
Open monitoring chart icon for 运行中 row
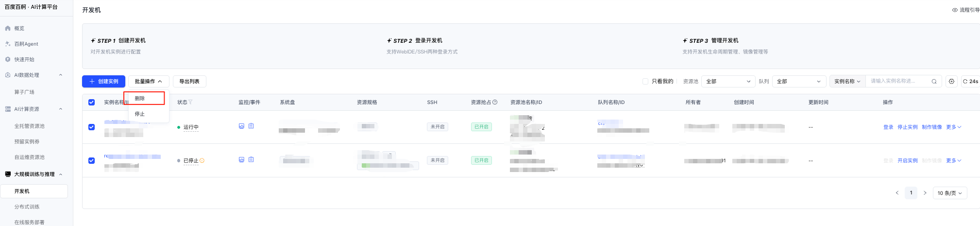tap(241, 126)
